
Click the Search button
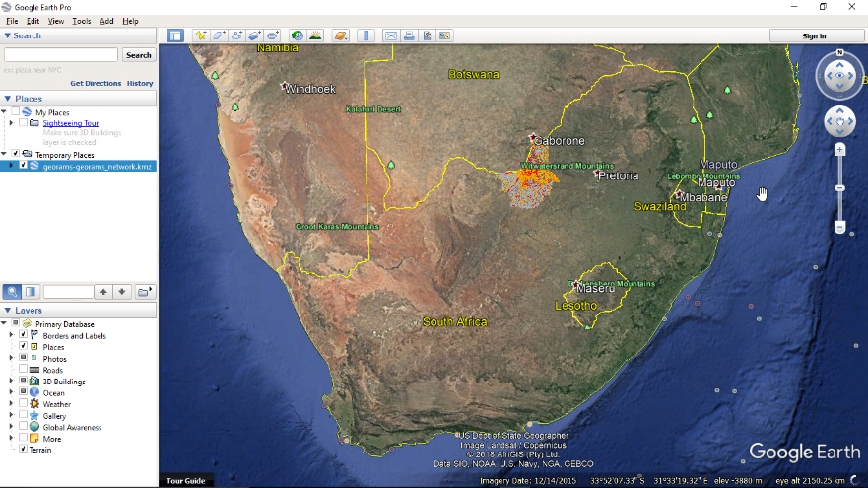pyautogui.click(x=138, y=55)
